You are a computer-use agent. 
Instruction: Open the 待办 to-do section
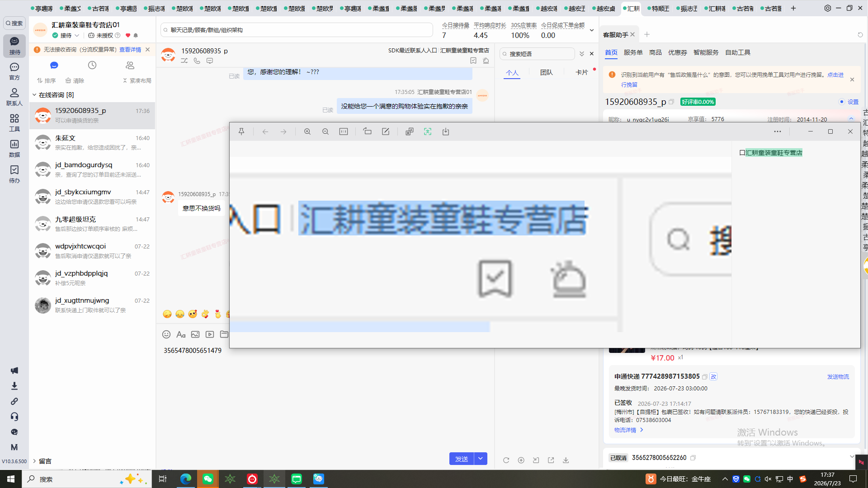pyautogui.click(x=14, y=174)
